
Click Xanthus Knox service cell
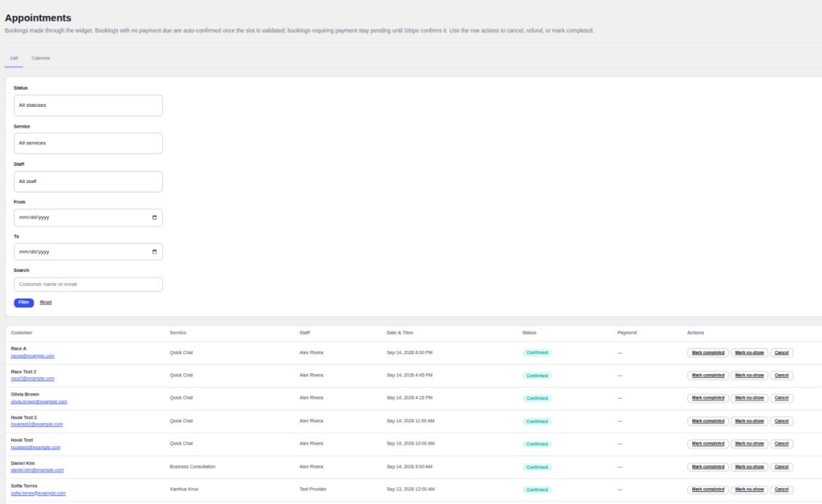(x=184, y=490)
